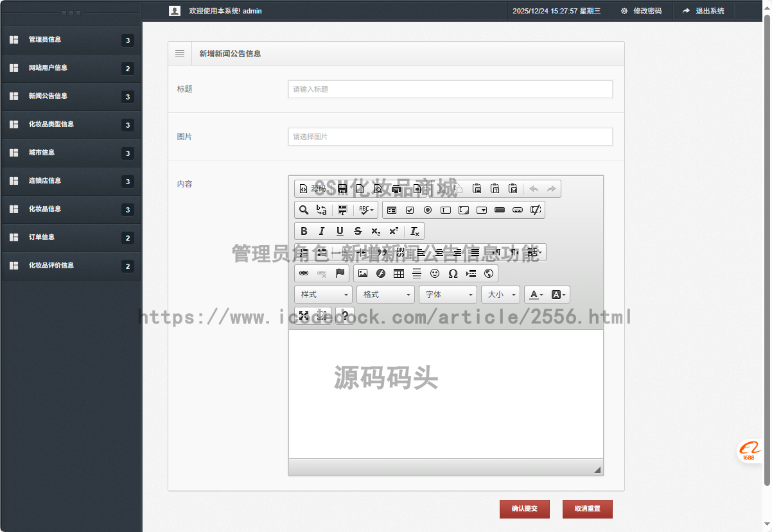Insert a special character with the Ω icon
Image resolution: width=772 pixels, height=532 pixels.
[x=452, y=273]
